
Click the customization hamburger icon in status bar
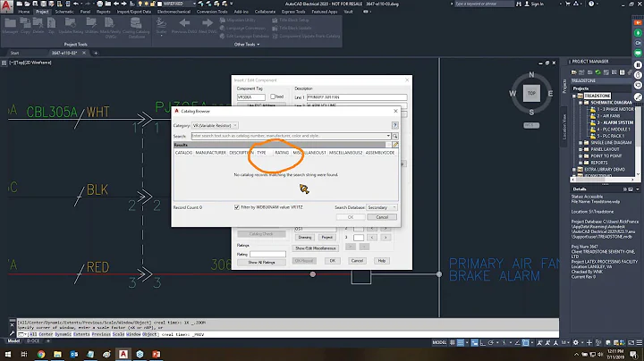pos(640,342)
